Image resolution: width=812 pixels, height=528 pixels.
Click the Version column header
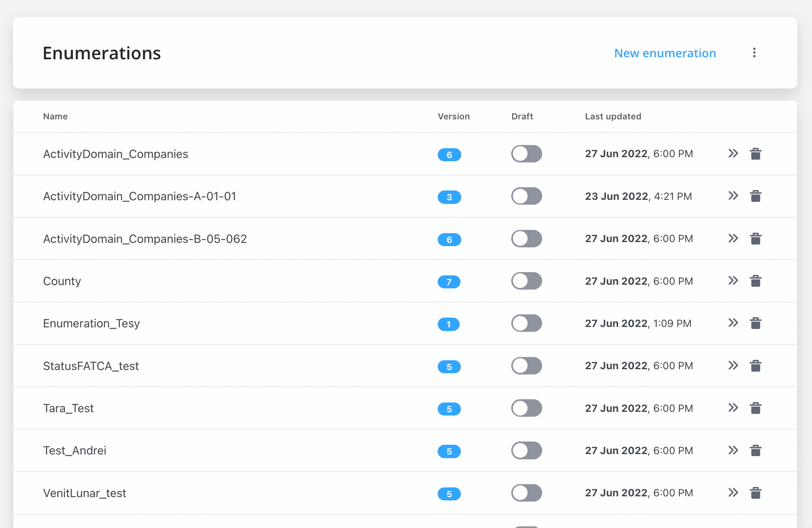(x=454, y=117)
